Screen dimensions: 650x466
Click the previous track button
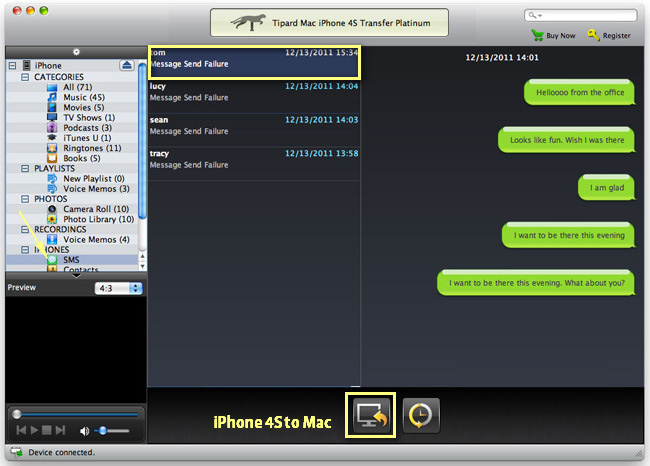pos(21,430)
